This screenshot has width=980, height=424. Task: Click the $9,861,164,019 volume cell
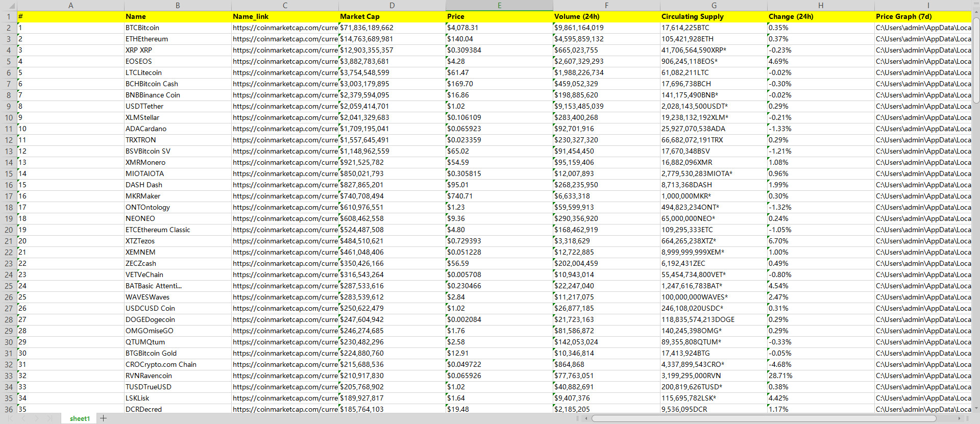pyautogui.click(x=606, y=28)
